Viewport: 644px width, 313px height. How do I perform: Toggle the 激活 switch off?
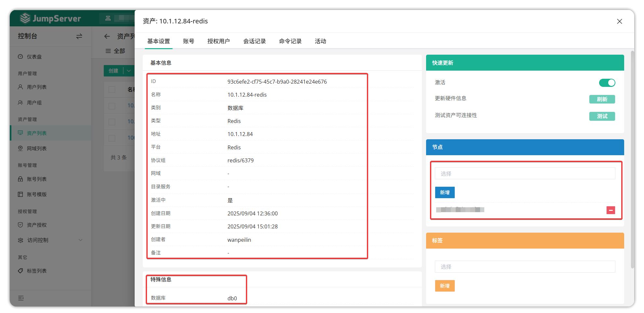(x=607, y=83)
